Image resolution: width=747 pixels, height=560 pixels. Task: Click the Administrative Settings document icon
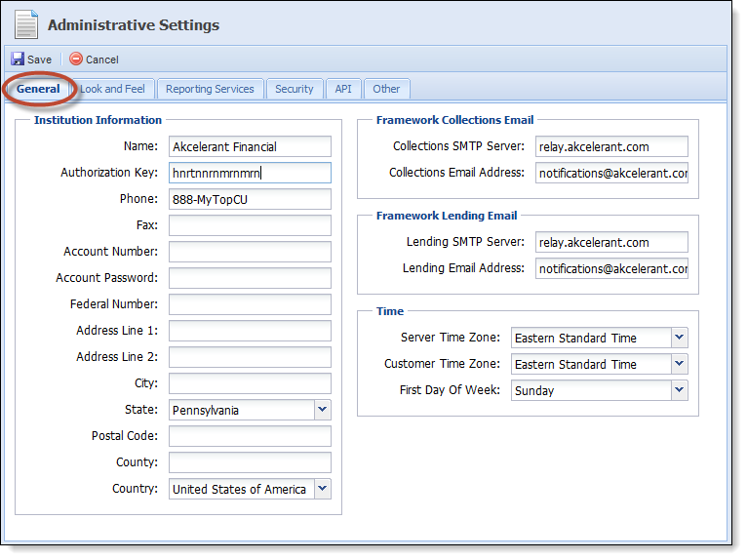click(26, 24)
